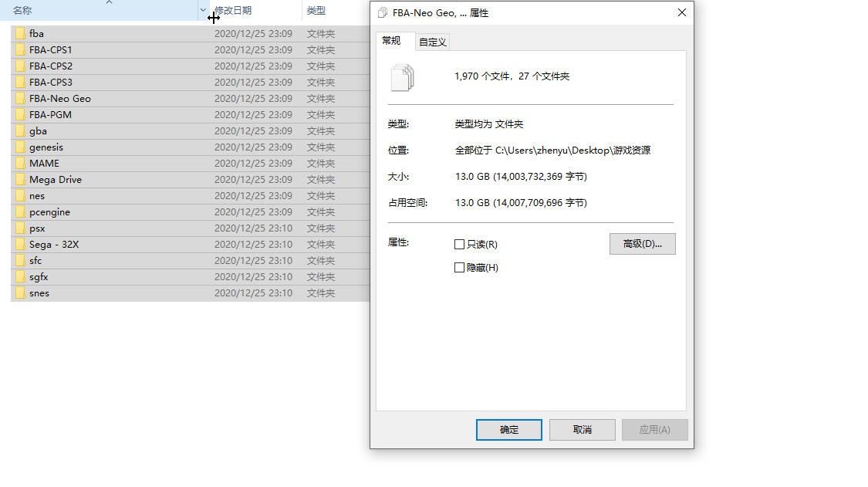
Task: Click the sgfx folder icon
Action: 21,276
